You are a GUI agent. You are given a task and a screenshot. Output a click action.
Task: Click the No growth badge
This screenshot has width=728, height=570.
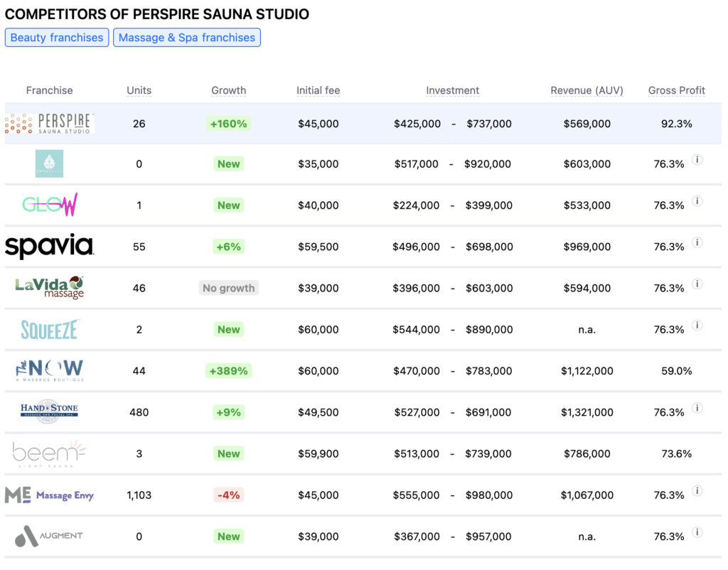click(x=228, y=289)
